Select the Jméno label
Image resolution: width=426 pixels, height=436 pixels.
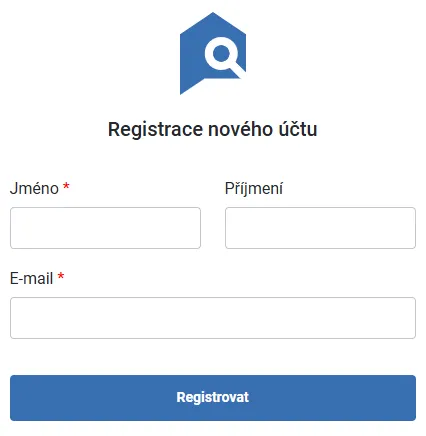[x=34, y=188]
